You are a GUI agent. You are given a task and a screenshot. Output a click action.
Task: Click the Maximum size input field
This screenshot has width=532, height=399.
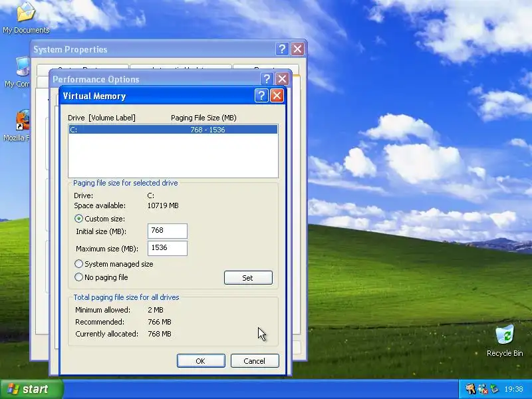[x=168, y=248]
